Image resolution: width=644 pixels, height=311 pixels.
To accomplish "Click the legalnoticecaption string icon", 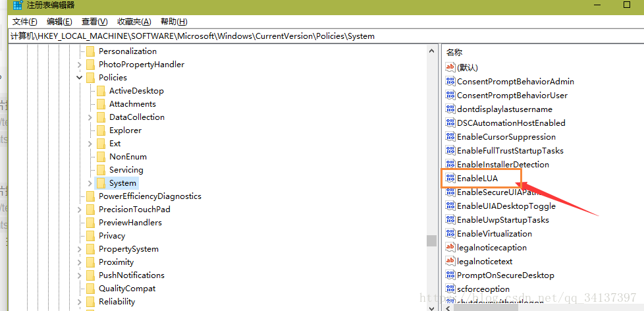I will tap(450, 247).
